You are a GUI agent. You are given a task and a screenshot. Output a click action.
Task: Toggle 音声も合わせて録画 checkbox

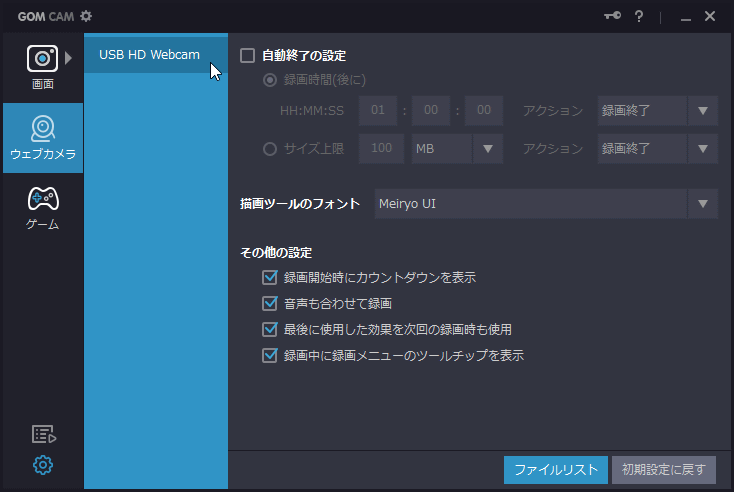[270, 303]
